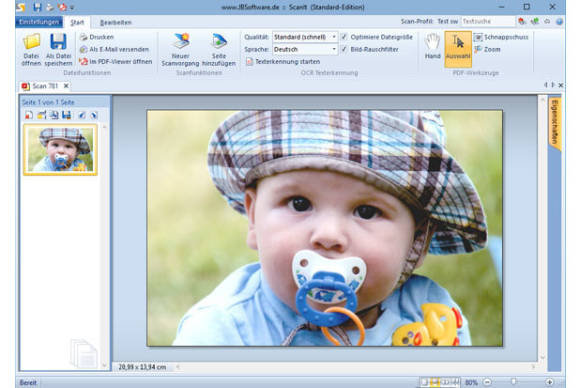
Task: Toggle the Bild-Rauschfilter checkbox
Action: pos(344,49)
